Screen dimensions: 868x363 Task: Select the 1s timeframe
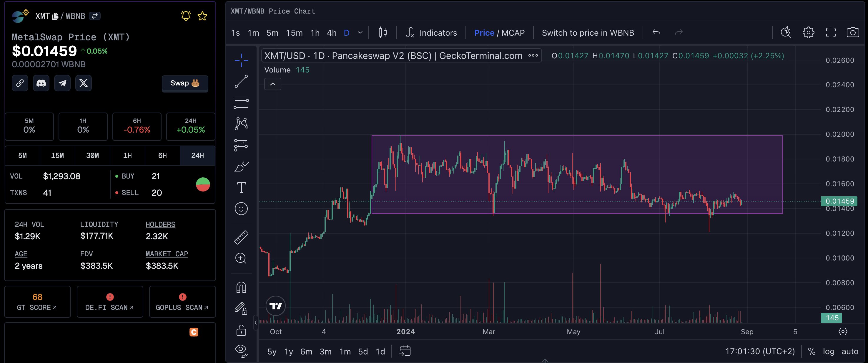point(235,33)
